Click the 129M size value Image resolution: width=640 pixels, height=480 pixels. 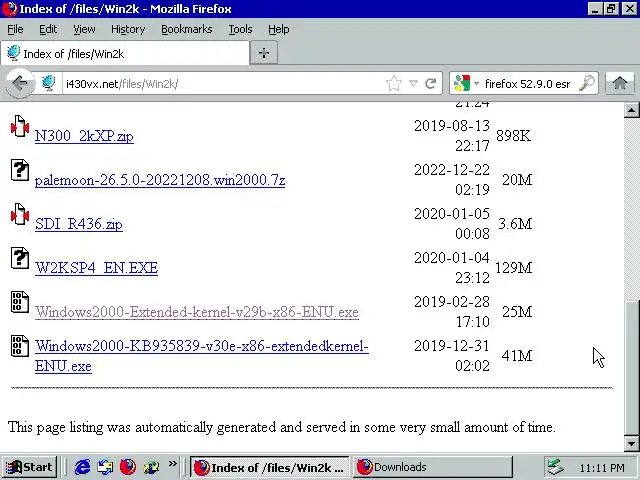point(513,268)
